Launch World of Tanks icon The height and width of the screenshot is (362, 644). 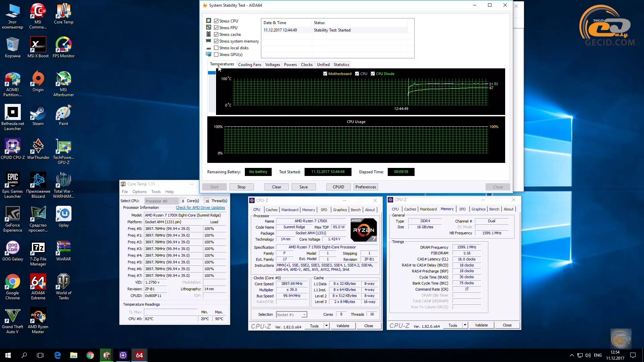[x=63, y=287]
